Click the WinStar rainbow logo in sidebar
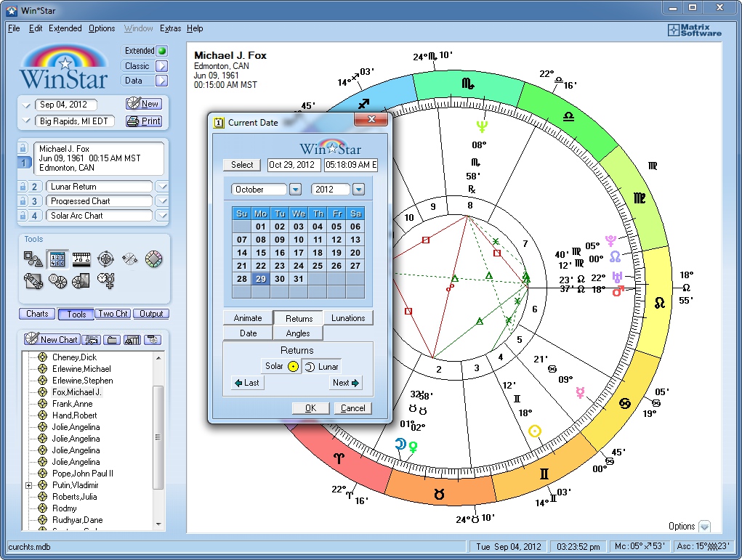This screenshot has height=560, width=742. pos(64,67)
